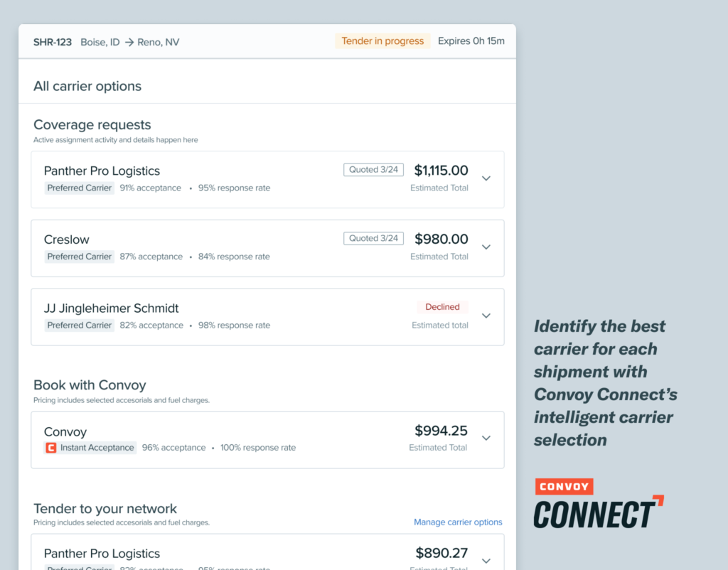Viewport: 728px width, 570px height.
Task: Expand the Panther Pro Logistics $1,115.00 quote
Action: pos(486,178)
